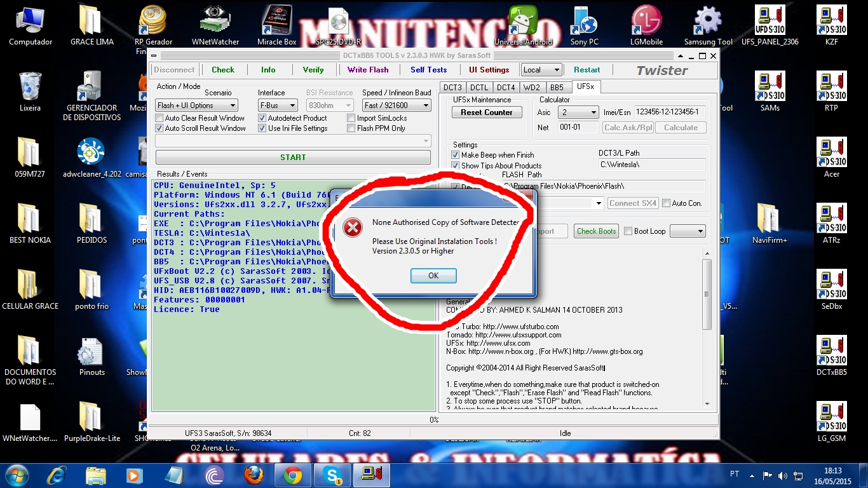Switch to the DCT3 tab
The height and width of the screenshot is (488, 868).
point(453,88)
